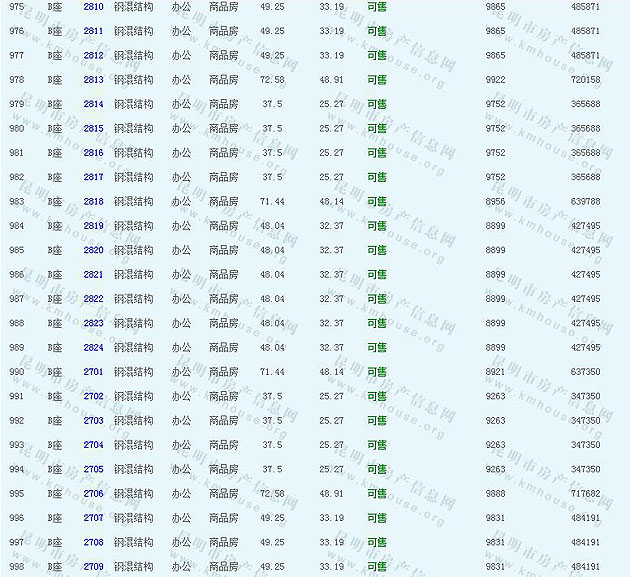Open room 2708 link

click(x=93, y=543)
